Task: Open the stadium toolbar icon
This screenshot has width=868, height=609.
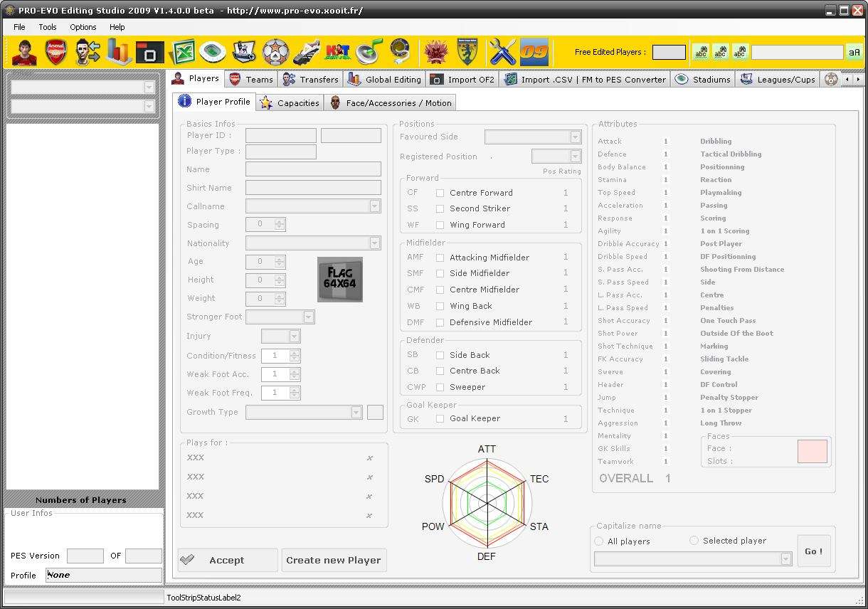Action: pos(213,52)
